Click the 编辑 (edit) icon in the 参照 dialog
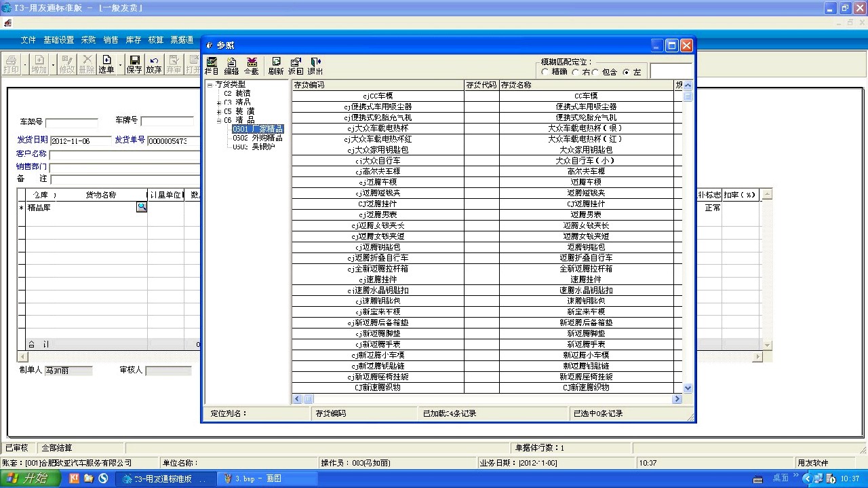 [231, 66]
